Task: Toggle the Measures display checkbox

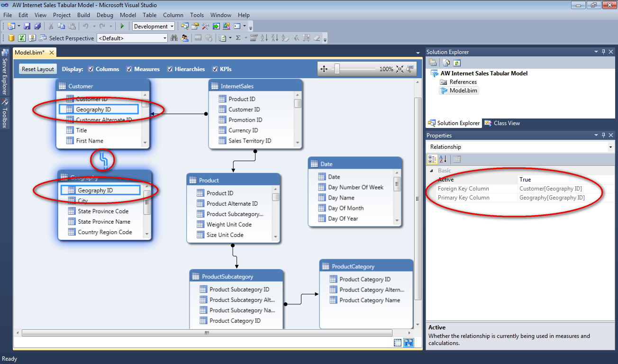Action: [129, 69]
